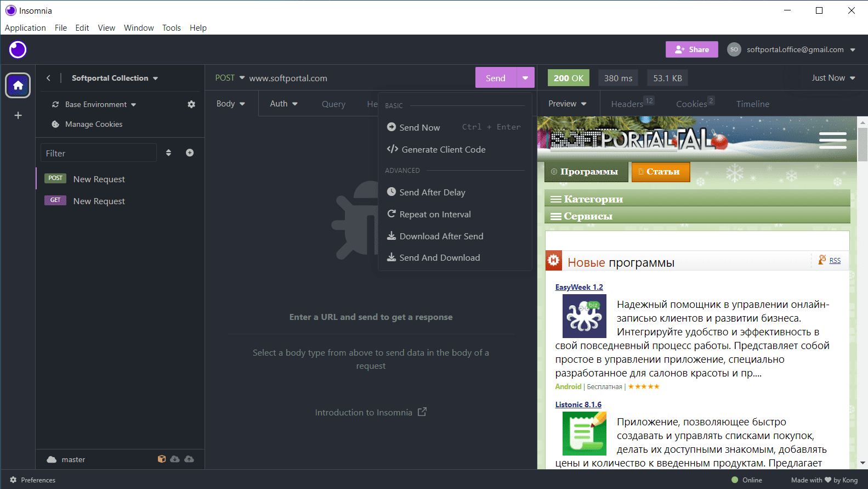Image resolution: width=868 pixels, height=489 pixels.
Task: Open the Application menu
Action: [25, 28]
